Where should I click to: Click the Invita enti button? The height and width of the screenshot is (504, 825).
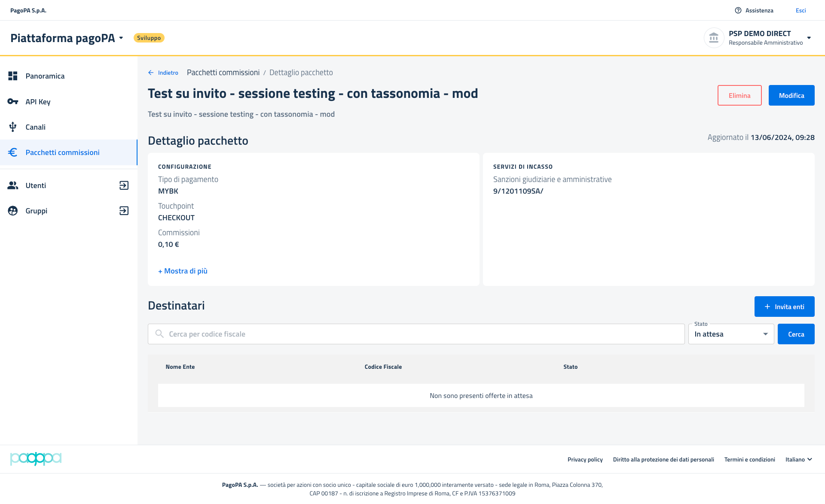[x=784, y=307]
